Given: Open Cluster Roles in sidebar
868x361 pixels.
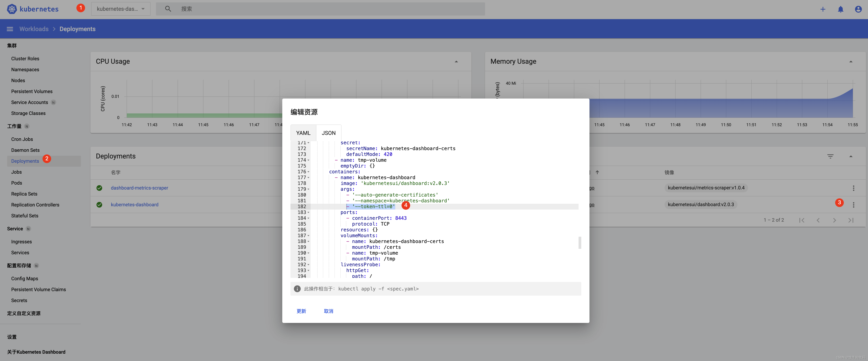Looking at the screenshot, I should click(25, 59).
